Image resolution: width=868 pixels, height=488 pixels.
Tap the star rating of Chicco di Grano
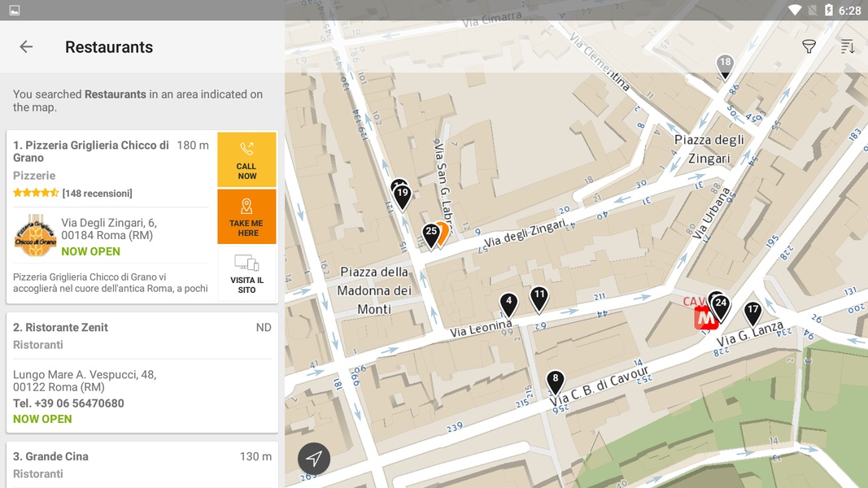[x=36, y=193]
